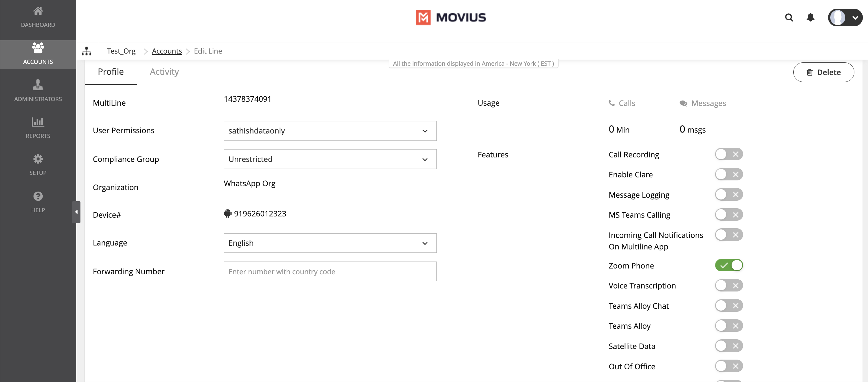Enable the Call Recording toggle
The height and width of the screenshot is (382, 868).
[x=729, y=154]
